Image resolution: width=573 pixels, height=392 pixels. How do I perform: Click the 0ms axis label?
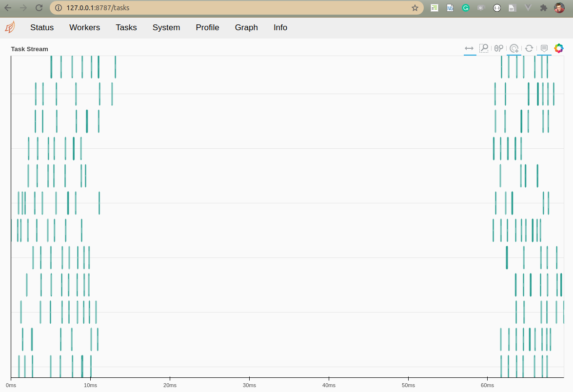pyautogui.click(x=11, y=386)
